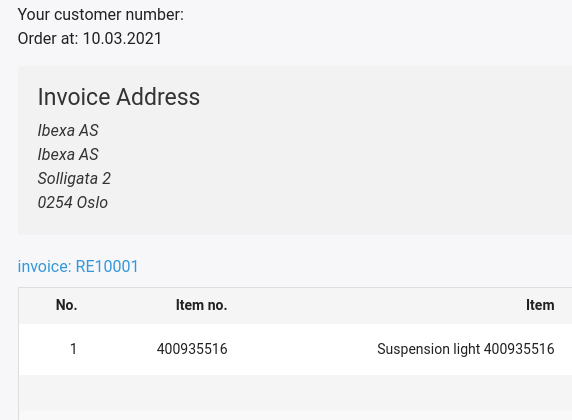This screenshot has height=420, width=572.
Task: Click the Suspension light 400935516 item
Action: (465, 349)
